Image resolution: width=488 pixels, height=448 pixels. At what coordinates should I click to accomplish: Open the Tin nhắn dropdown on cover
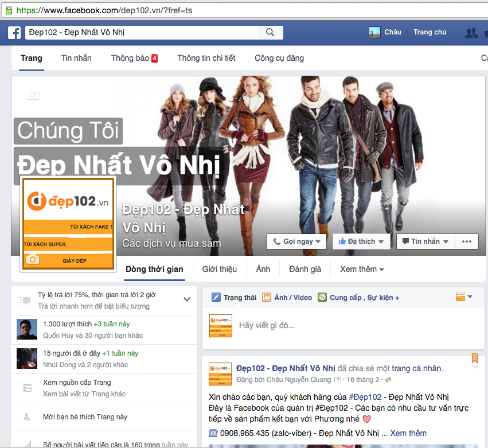pyautogui.click(x=425, y=241)
